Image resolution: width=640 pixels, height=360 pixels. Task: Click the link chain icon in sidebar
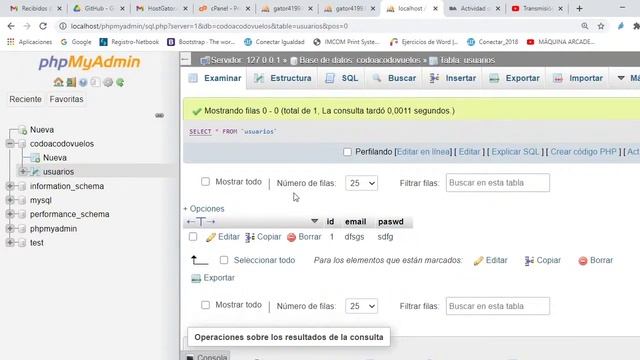[160, 116]
